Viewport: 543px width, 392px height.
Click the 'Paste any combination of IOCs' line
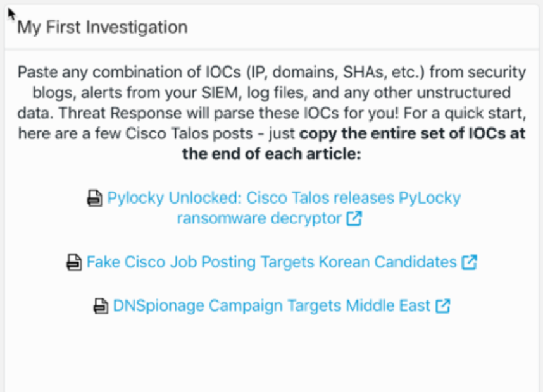pos(271,72)
